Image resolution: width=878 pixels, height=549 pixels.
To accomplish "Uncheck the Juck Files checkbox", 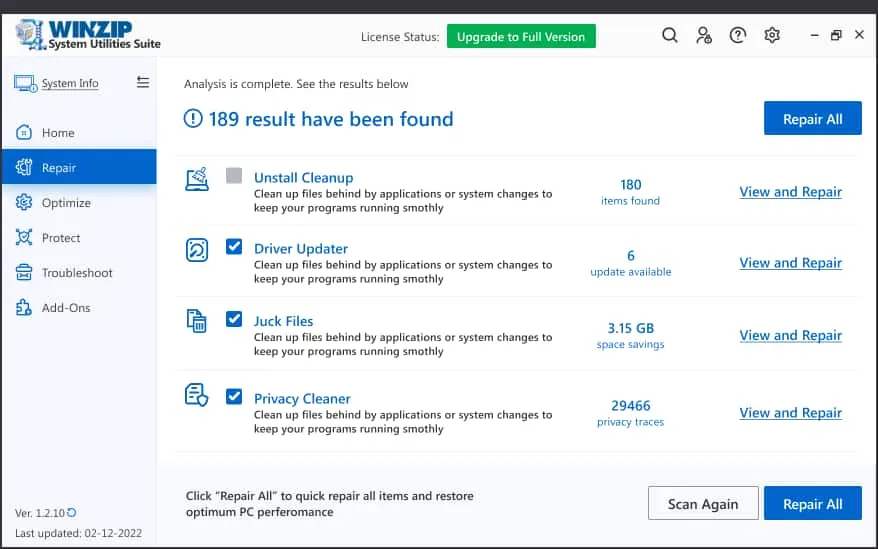I will point(234,319).
